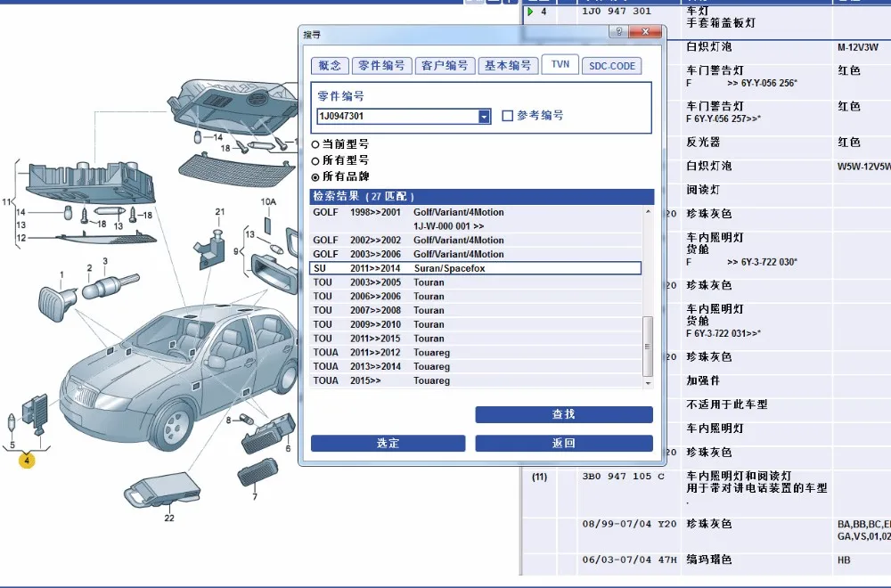Close the 搜寻 dialog

coord(645,32)
